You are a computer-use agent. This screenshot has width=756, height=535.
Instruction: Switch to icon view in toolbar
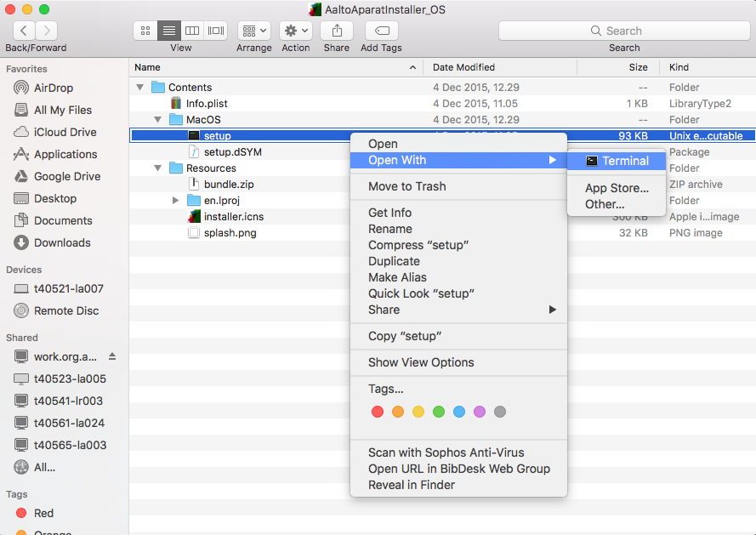click(x=145, y=31)
